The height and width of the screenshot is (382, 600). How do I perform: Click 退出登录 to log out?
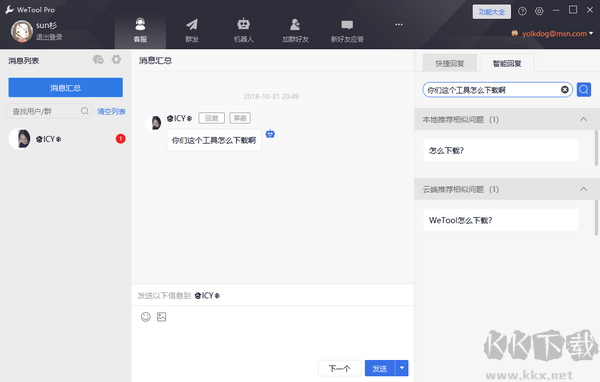pyautogui.click(x=49, y=37)
